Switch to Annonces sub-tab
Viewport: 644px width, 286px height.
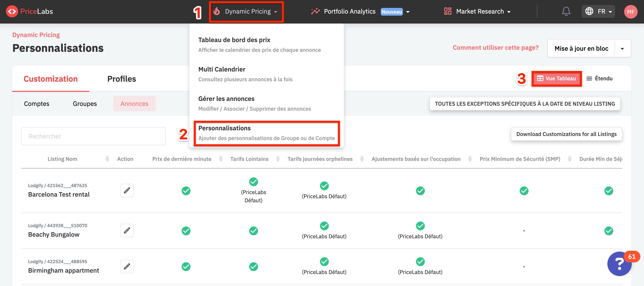coord(134,103)
